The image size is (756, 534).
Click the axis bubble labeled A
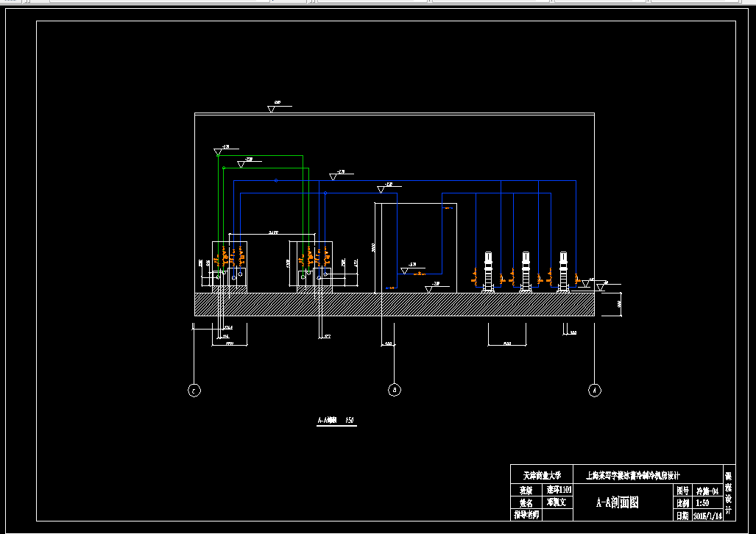coord(595,391)
